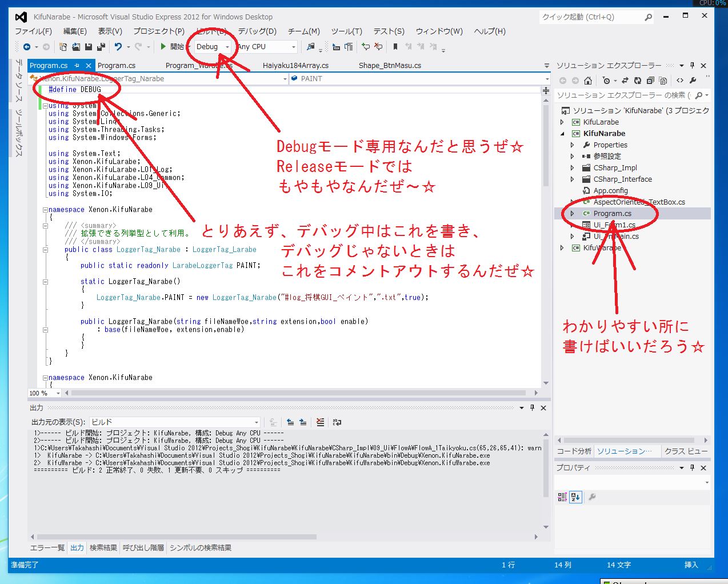This screenshot has height=584, width=728.
Task: Click the Alphabetical sort icon in Properties panel
Action: [x=575, y=497]
